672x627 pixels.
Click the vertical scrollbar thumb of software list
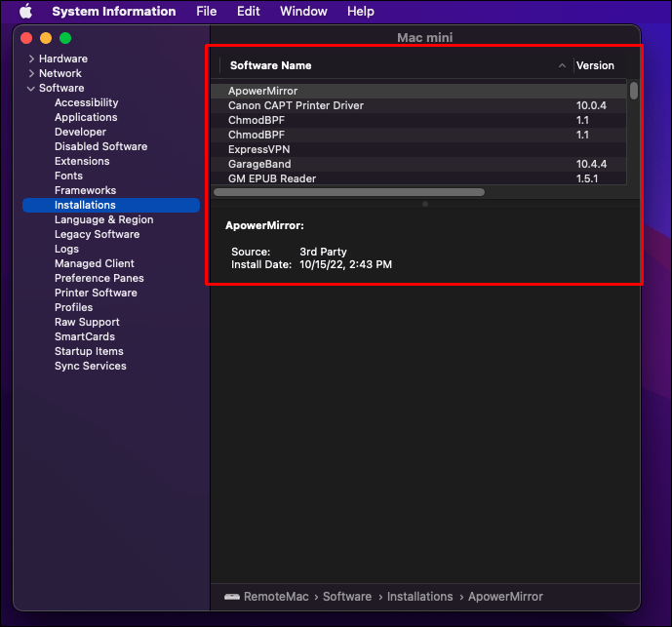634,91
